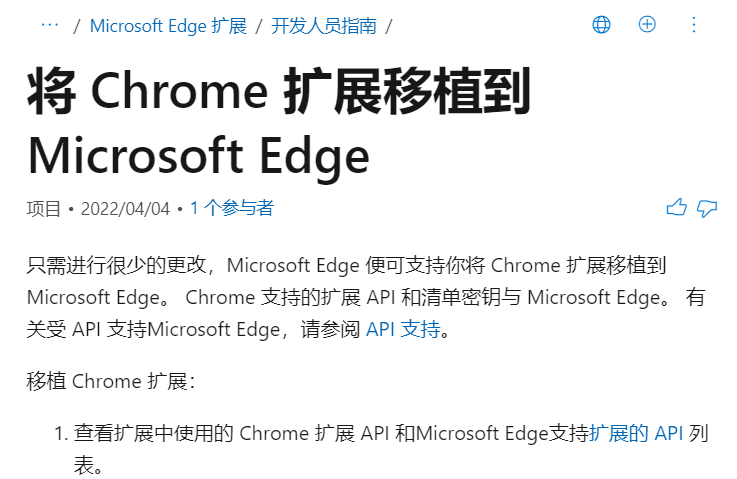This screenshot has height=479, width=737.
Task: Expand the collapsed breadcrumb ellipsis
Action: click(x=50, y=25)
